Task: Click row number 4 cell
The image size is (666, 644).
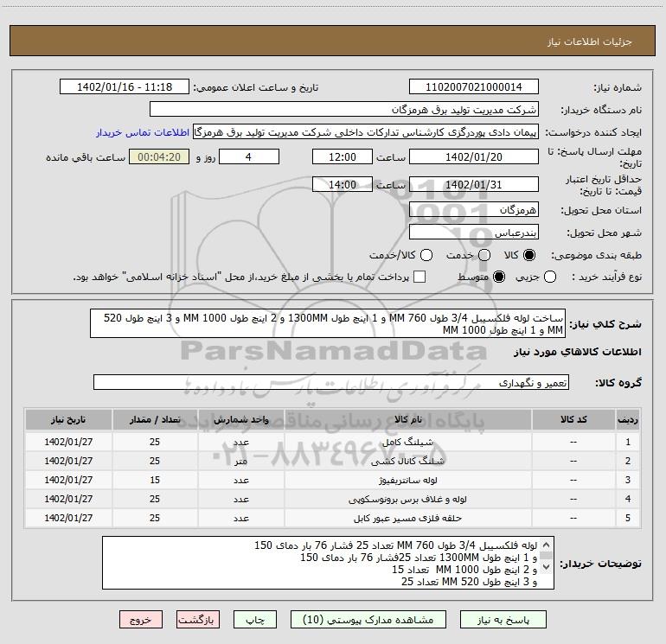Action: 628,499
